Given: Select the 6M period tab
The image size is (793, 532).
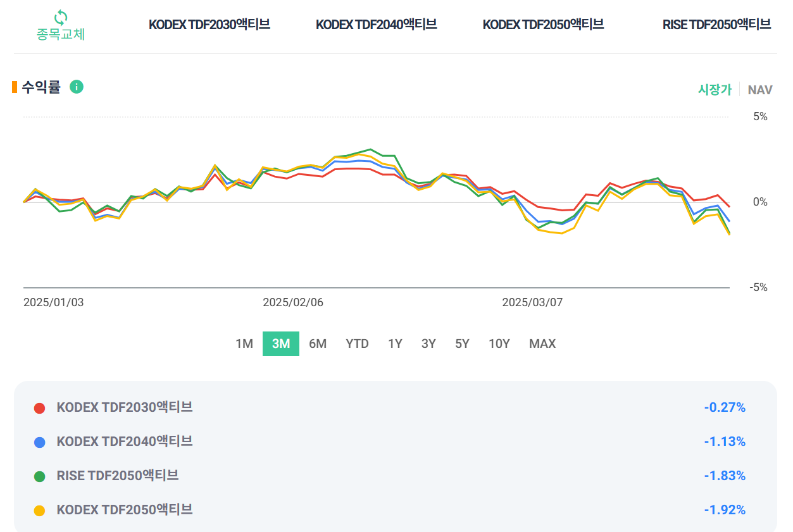Looking at the screenshot, I should tap(318, 343).
